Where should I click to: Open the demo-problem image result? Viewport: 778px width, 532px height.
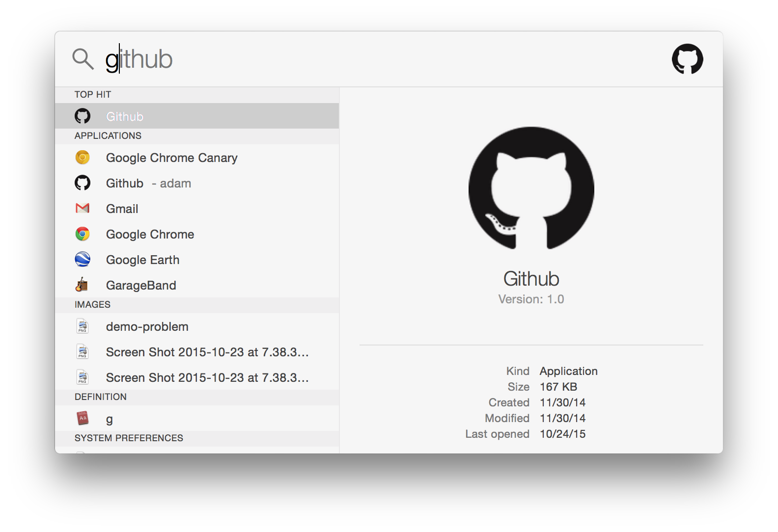pyautogui.click(x=197, y=326)
